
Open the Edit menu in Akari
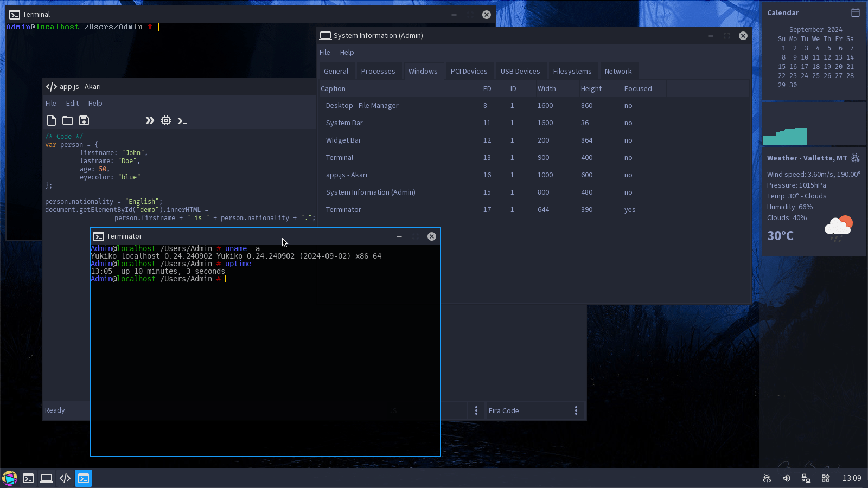pyautogui.click(x=72, y=103)
